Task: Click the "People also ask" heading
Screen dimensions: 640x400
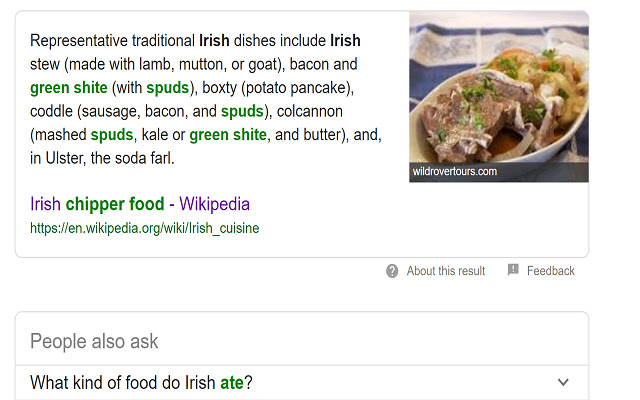Action: pyautogui.click(x=94, y=341)
